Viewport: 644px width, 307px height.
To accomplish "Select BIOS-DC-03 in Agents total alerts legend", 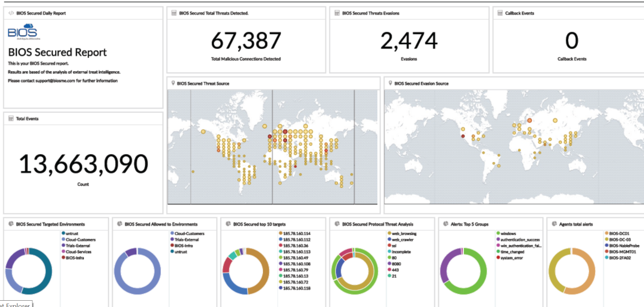I will pyautogui.click(x=617, y=240).
